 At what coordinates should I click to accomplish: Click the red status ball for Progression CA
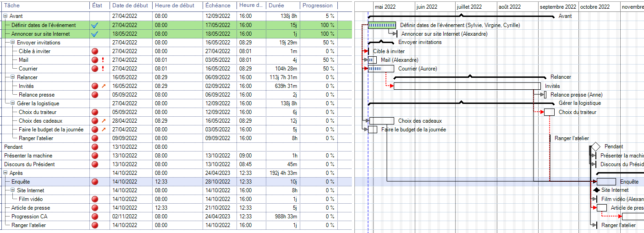(x=95, y=217)
